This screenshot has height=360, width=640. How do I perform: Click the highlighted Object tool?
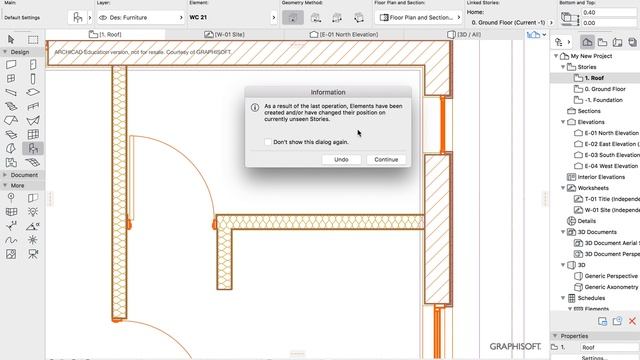coord(33,148)
